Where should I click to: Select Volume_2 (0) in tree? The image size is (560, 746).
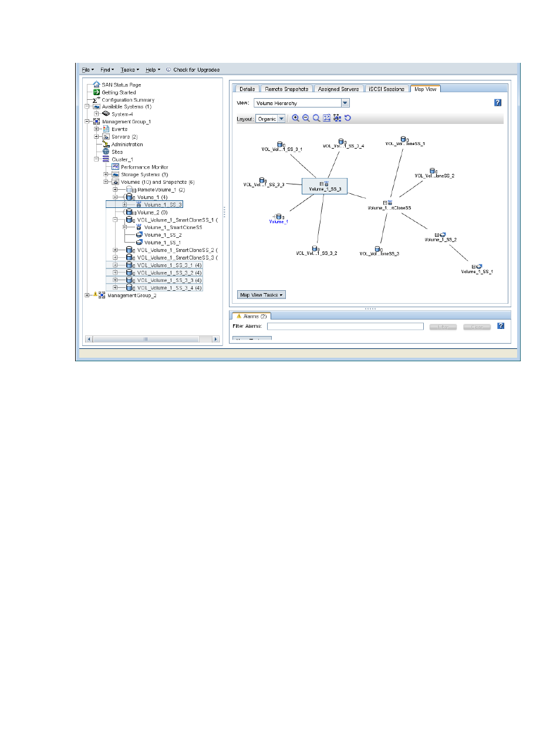pos(152,213)
